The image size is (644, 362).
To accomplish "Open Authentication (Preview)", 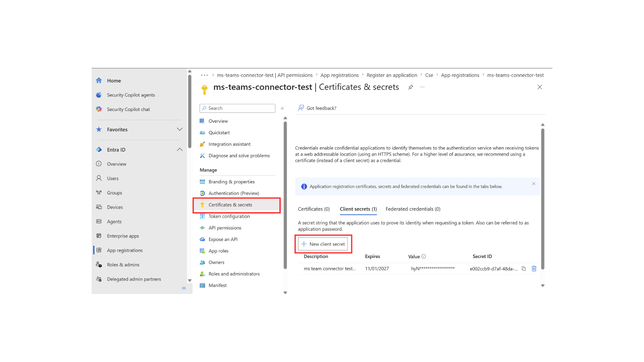I will point(234,193).
